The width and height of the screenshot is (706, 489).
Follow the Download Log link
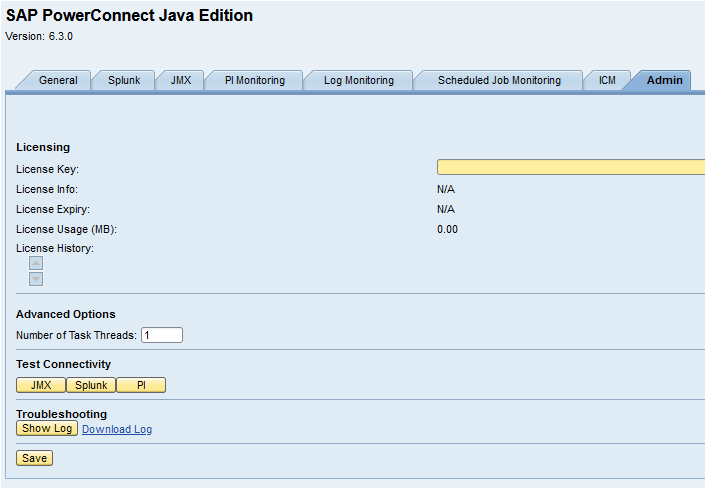tap(117, 429)
